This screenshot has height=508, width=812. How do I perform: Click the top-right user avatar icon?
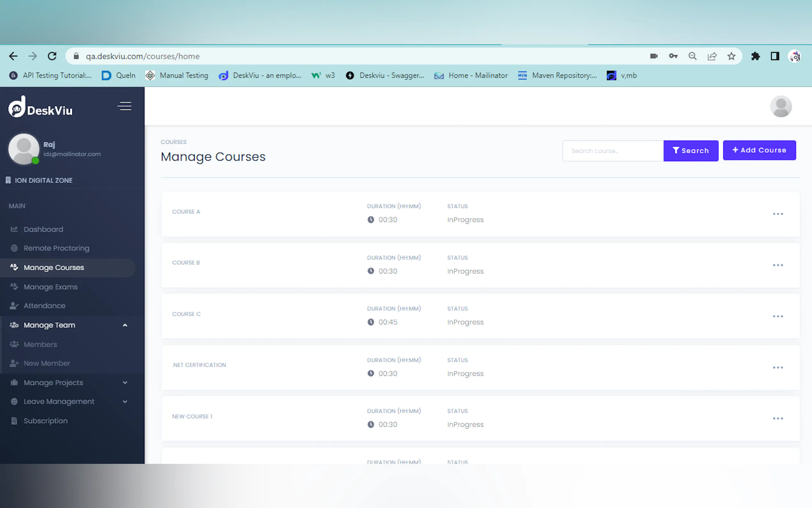tap(780, 107)
